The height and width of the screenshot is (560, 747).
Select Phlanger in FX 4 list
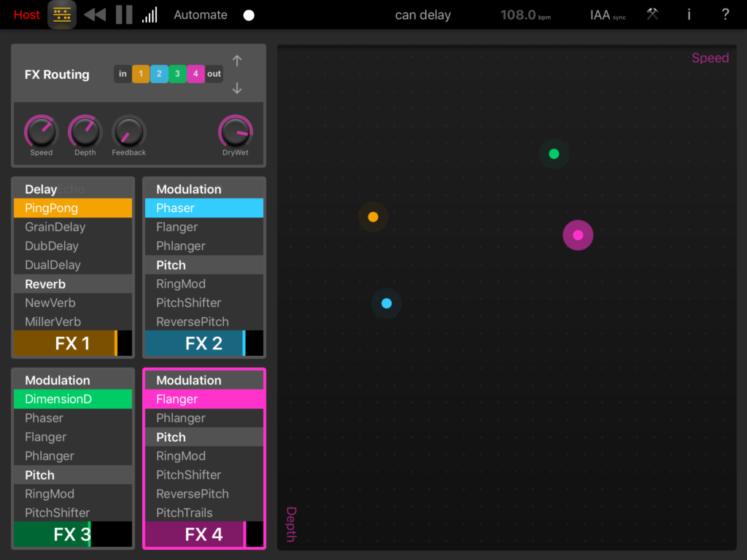point(204,418)
